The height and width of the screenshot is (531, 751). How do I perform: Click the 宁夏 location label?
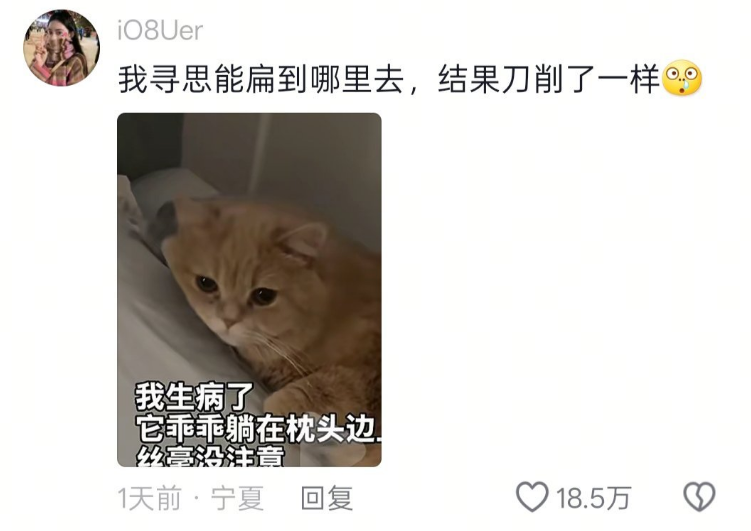(x=238, y=498)
